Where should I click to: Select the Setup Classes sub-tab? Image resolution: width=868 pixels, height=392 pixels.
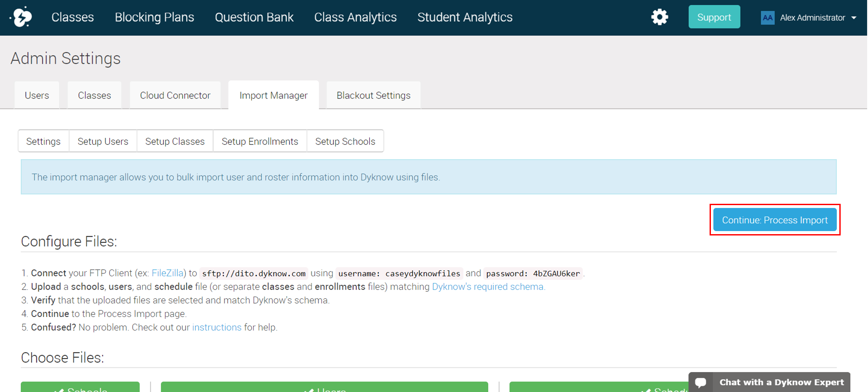click(175, 141)
